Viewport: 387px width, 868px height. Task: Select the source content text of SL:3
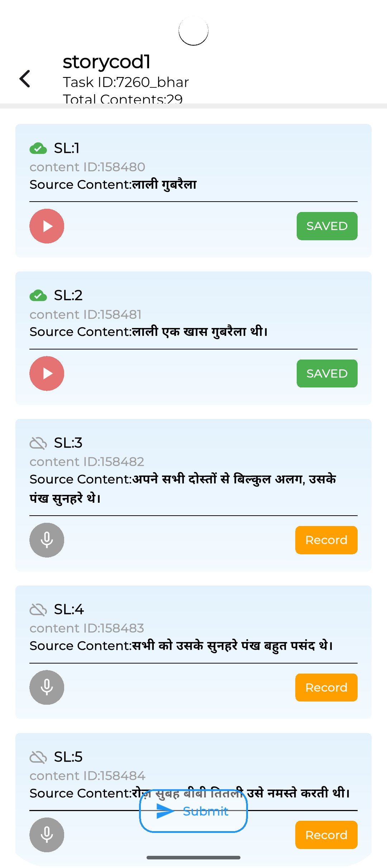(x=183, y=489)
